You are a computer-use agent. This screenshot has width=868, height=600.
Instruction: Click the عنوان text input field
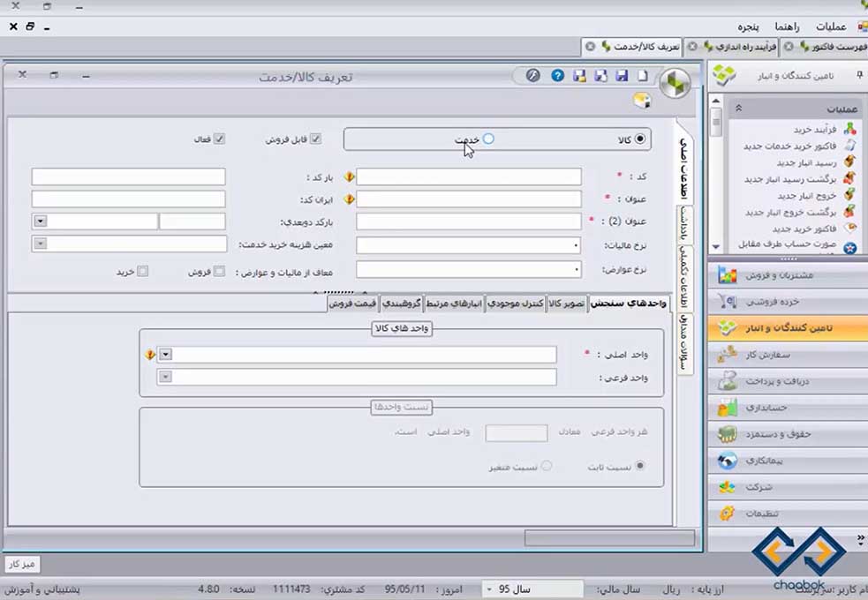468,199
